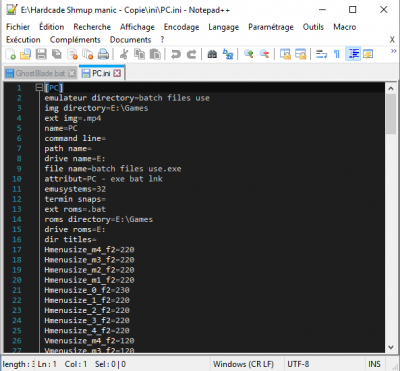The image size is (400, 371).
Task: Open the Langage menu
Action: point(224,27)
